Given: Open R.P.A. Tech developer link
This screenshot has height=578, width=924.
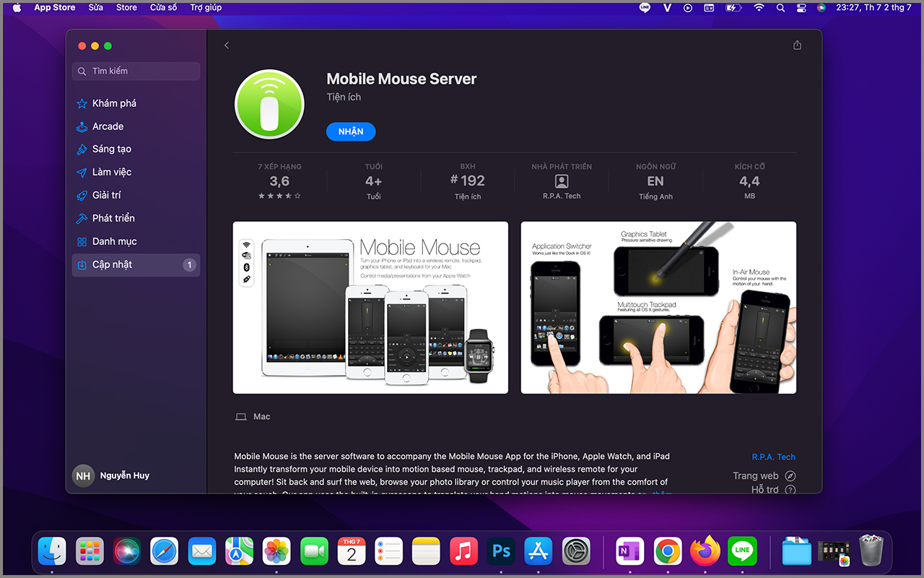Looking at the screenshot, I should coord(773,457).
